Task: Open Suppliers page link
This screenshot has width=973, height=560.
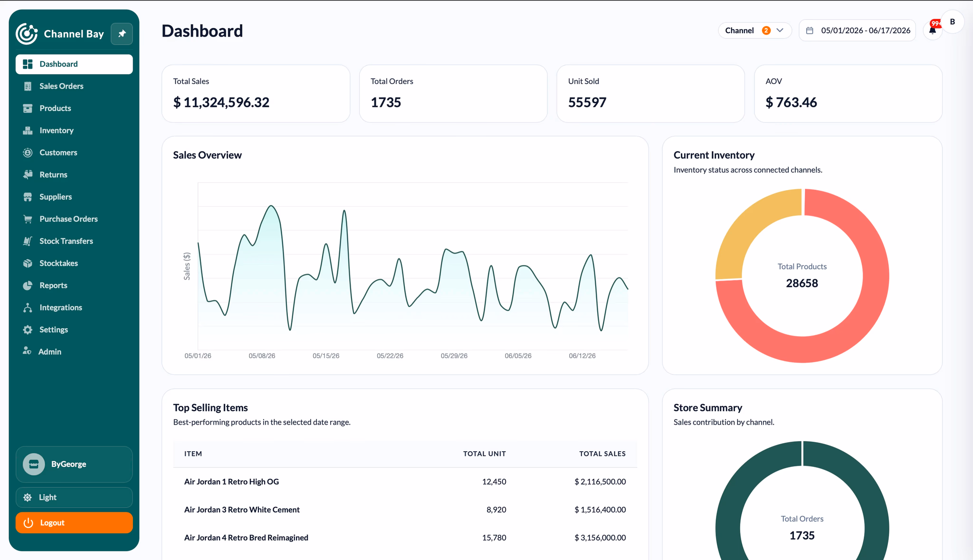Action: click(74, 197)
